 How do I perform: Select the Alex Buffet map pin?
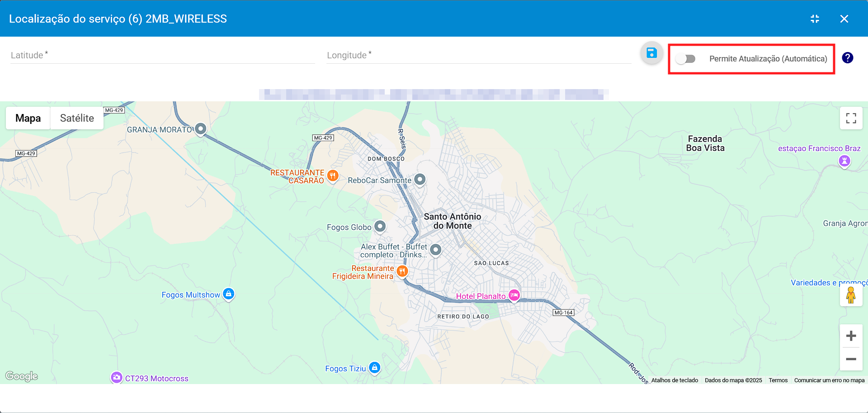pyautogui.click(x=435, y=250)
